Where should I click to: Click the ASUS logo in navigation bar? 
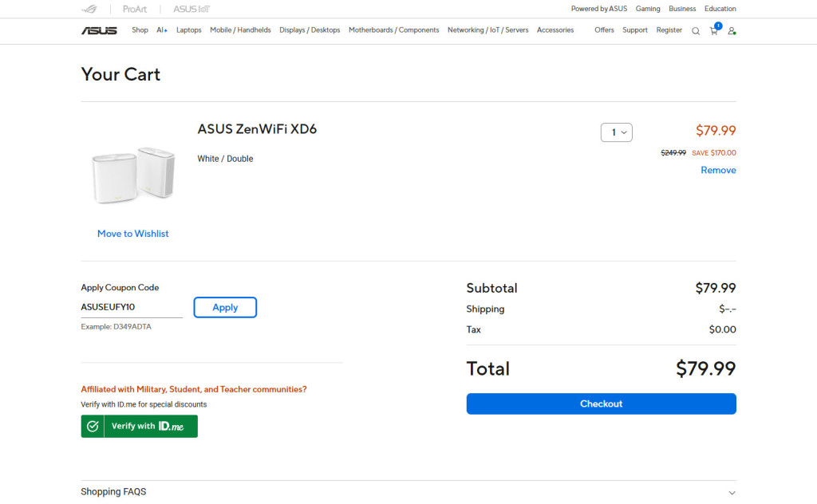99,30
